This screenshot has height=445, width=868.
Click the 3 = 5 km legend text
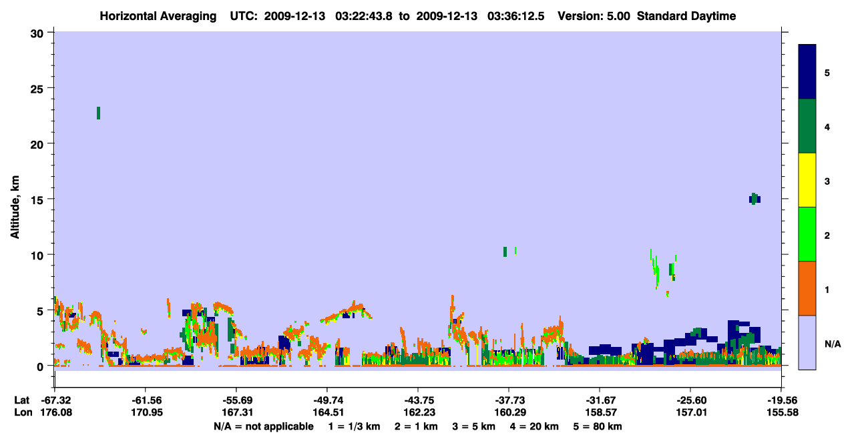point(475,426)
